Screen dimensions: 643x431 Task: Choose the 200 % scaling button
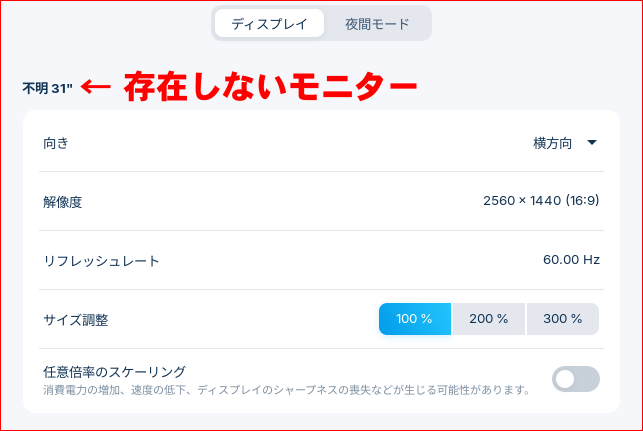(489, 319)
